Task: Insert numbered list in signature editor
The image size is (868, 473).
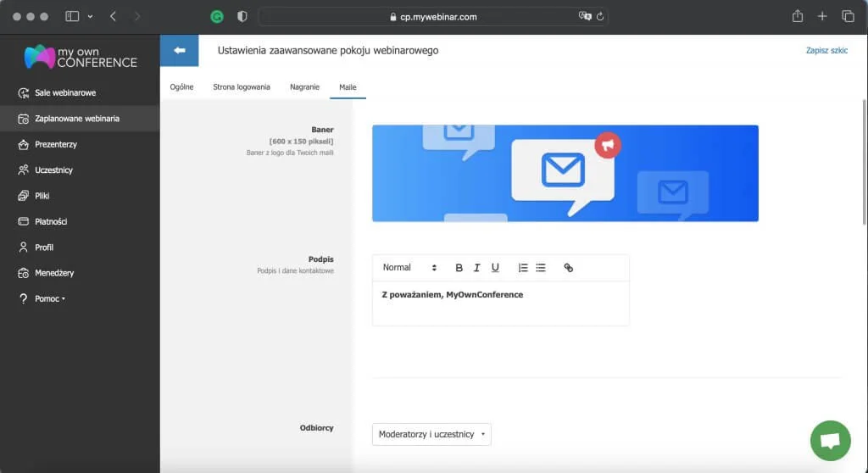Action: point(523,268)
